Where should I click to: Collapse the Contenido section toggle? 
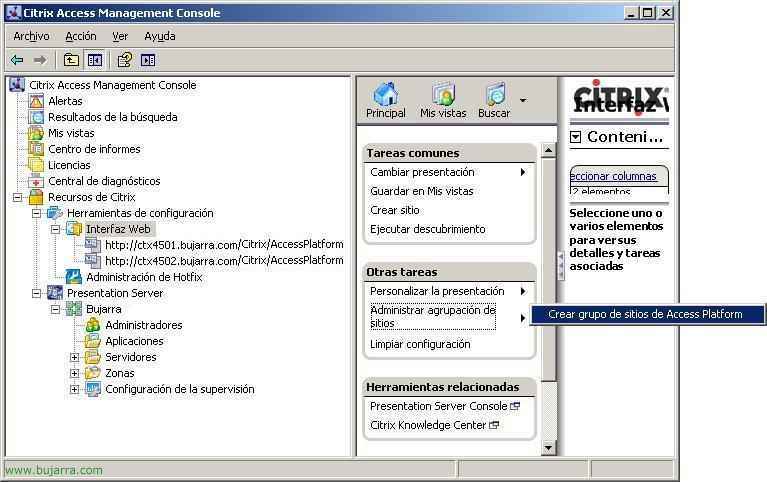pyautogui.click(x=576, y=137)
